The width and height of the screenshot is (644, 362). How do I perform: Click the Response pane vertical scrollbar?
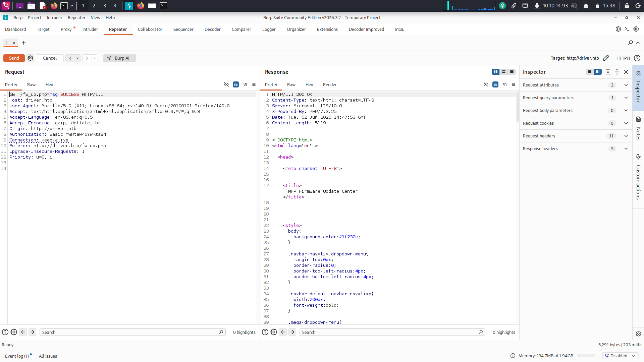tap(518, 107)
